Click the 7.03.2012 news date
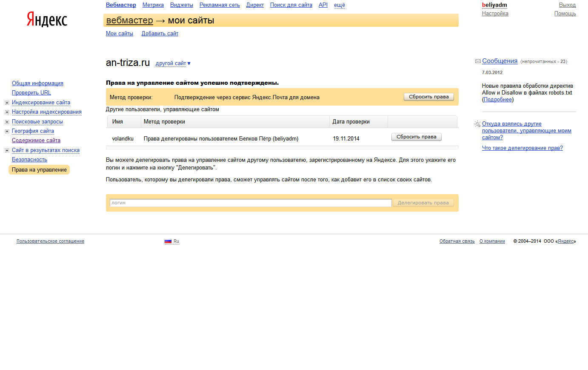This screenshot has height=370, width=588. click(492, 73)
